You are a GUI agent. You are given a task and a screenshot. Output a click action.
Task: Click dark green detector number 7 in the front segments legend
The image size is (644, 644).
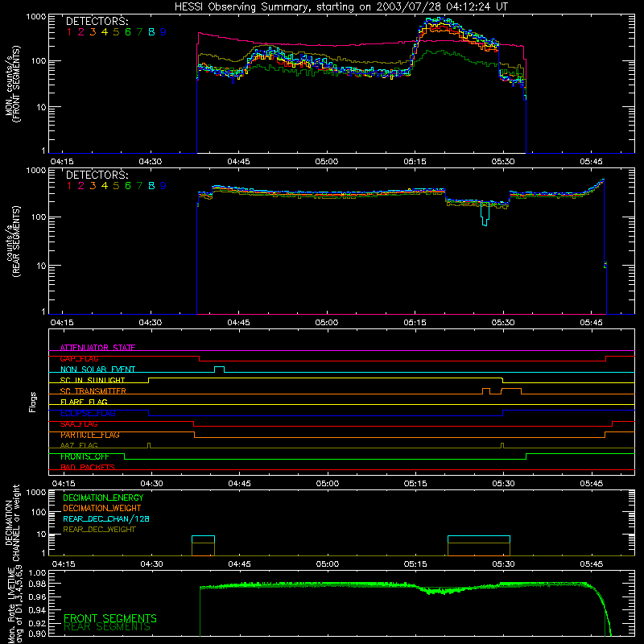click(139, 32)
